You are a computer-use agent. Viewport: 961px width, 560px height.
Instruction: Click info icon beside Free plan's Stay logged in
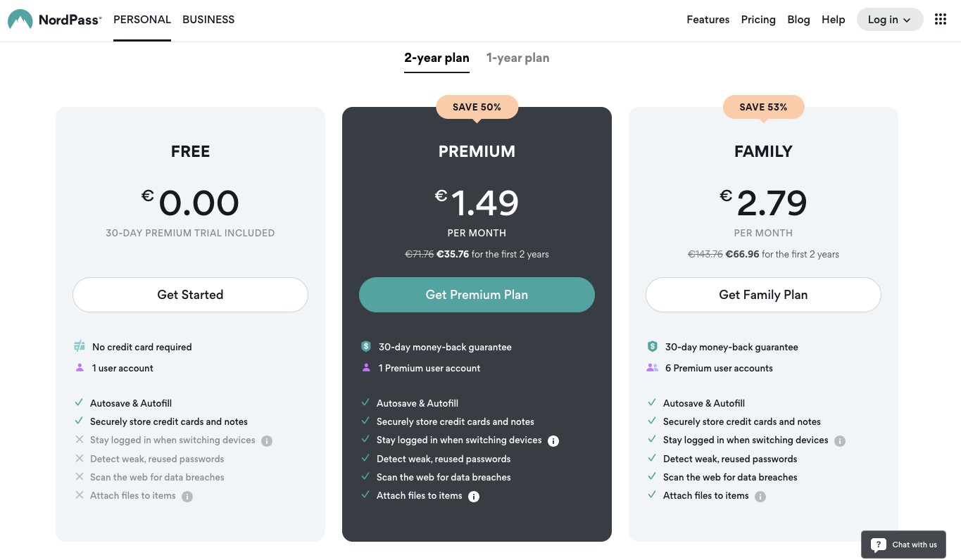(267, 441)
